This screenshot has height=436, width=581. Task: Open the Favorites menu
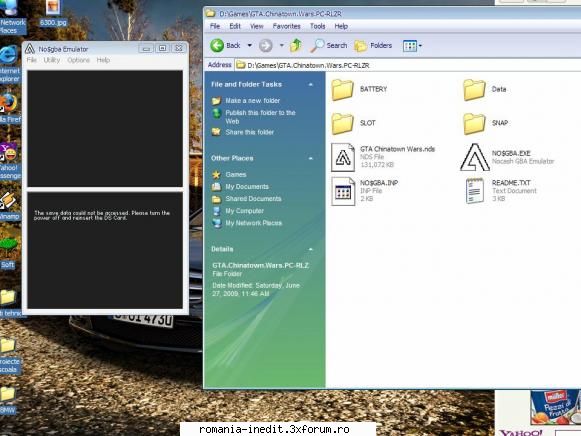pos(286,26)
